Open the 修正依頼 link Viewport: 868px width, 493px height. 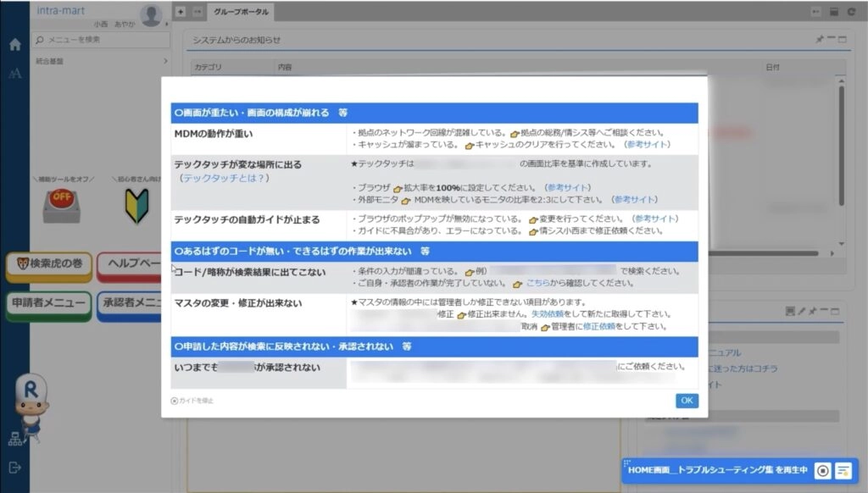[599, 326]
